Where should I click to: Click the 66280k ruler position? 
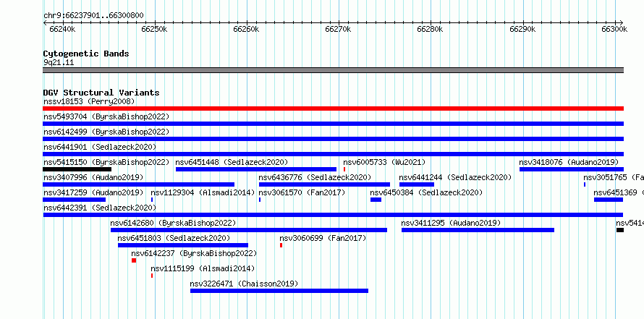(x=431, y=29)
